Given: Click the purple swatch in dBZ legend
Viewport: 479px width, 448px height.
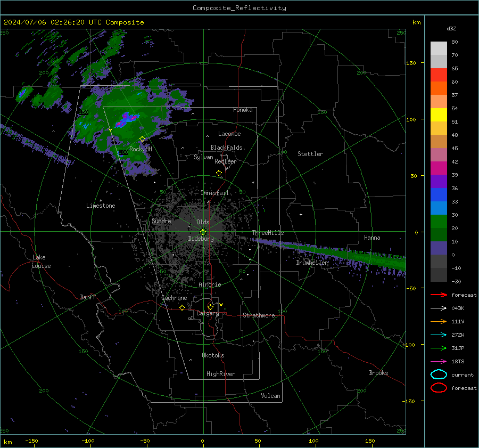Looking at the screenshot, I should [x=439, y=181].
